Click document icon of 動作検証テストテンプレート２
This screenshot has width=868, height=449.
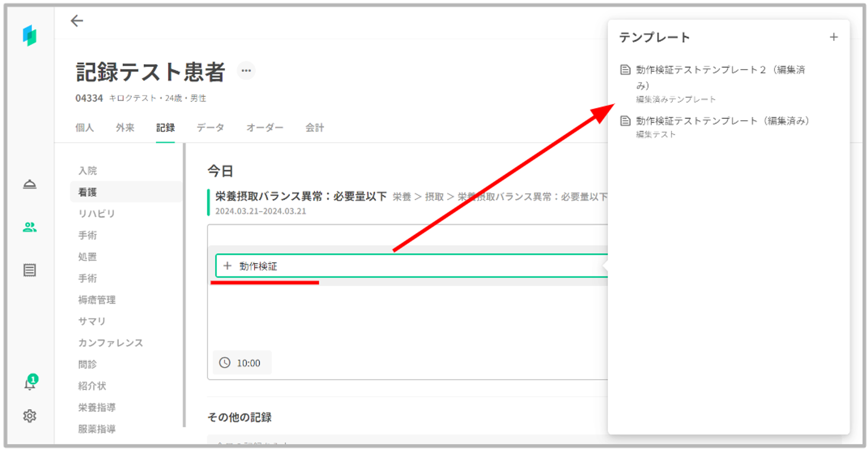point(625,69)
